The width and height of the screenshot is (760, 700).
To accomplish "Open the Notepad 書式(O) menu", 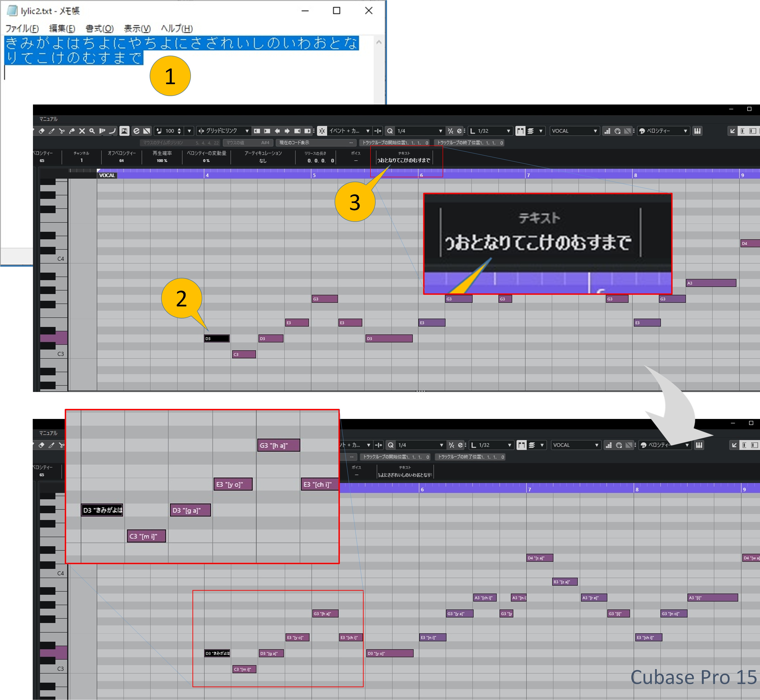I will coord(99,28).
